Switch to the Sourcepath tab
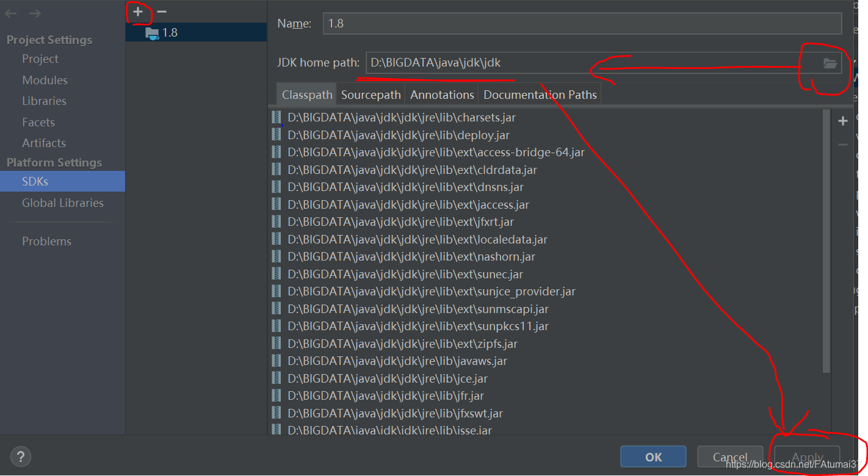The width and height of the screenshot is (868, 476). click(x=371, y=94)
